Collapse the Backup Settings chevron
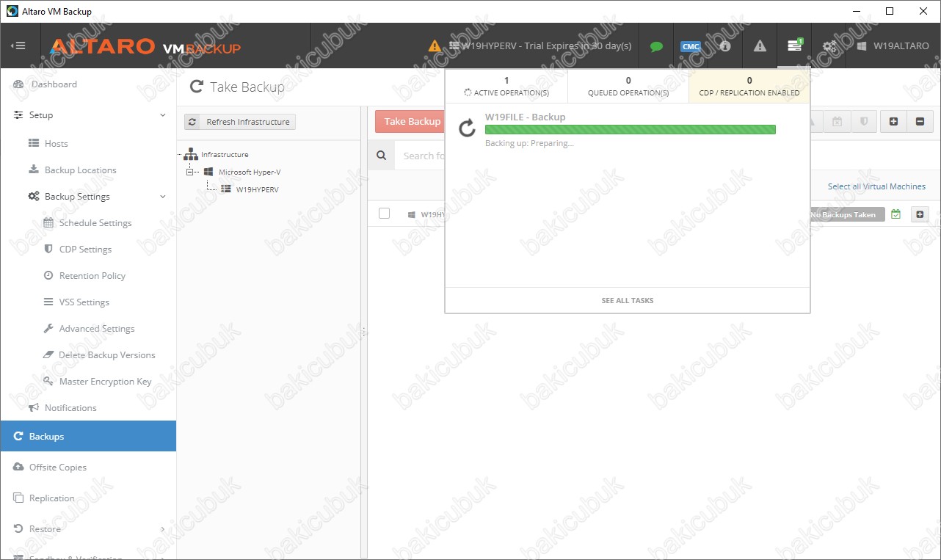Screen dimensions: 941x560 point(163,197)
